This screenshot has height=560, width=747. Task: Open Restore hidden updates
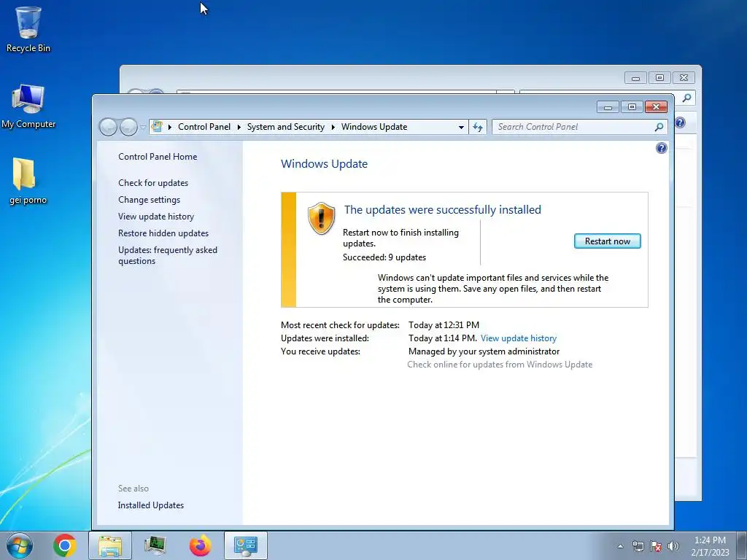pyautogui.click(x=163, y=233)
